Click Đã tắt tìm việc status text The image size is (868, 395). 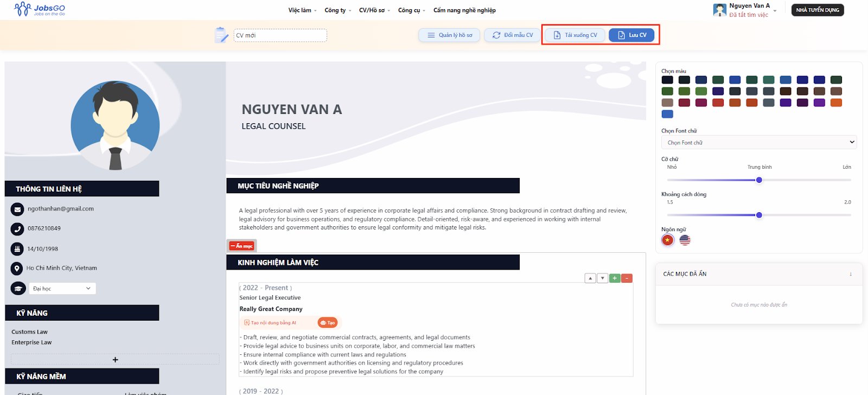749,15
